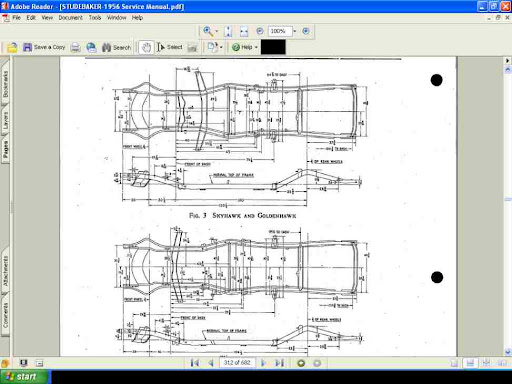Screen dimensions: 512x384
Task: Click the Windows Start button
Action: [x=26, y=377]
